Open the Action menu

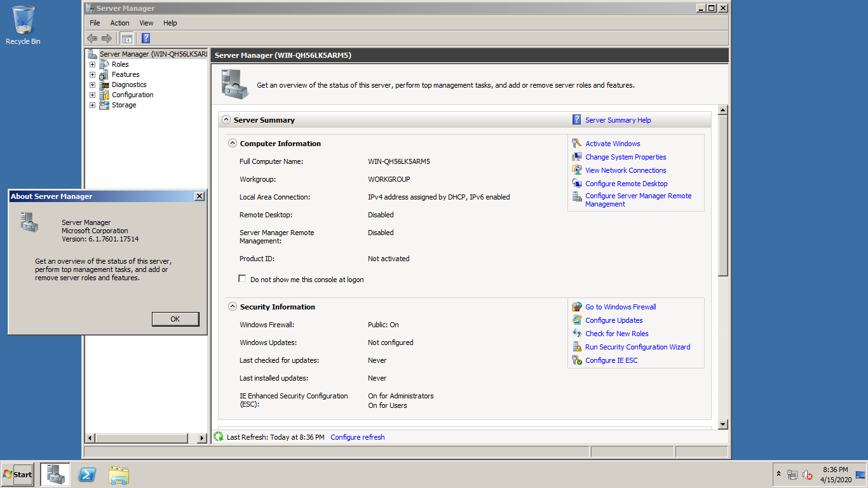coord(119,23)
